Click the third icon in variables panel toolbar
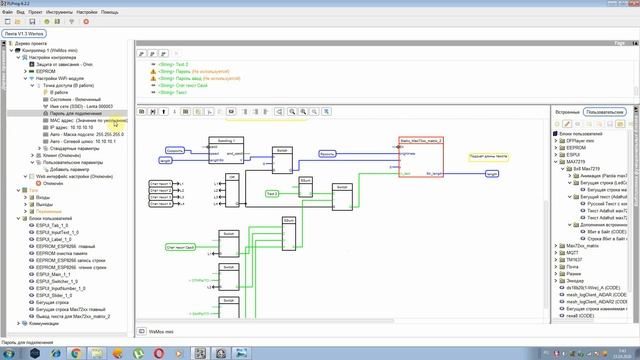Screen dimensions: 640x360 point(164,53)
